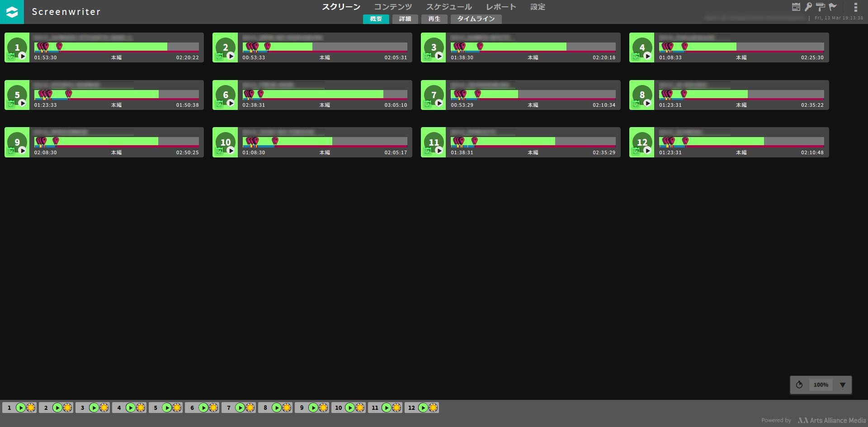
Task: Open the レポート main menu
Action: (x=501, y=7)
